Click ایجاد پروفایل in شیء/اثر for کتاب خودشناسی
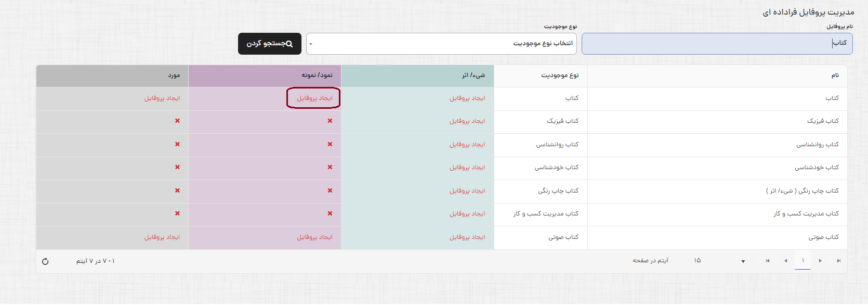Viewport: 868px width, 305px height. 467,167
